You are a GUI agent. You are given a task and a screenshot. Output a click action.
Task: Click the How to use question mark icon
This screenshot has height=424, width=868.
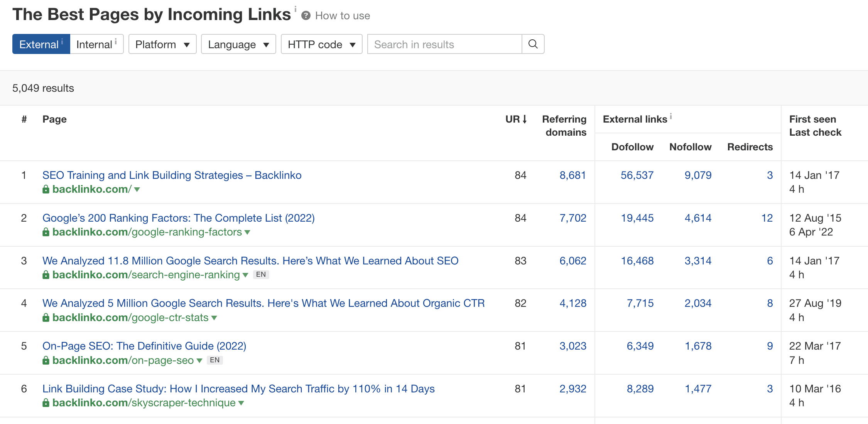(x=306, y=15)
